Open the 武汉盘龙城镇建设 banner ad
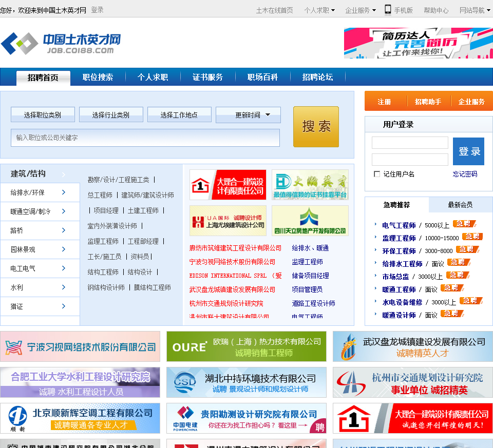The width and height of the screenshot is (493, 448). [413, 346]
